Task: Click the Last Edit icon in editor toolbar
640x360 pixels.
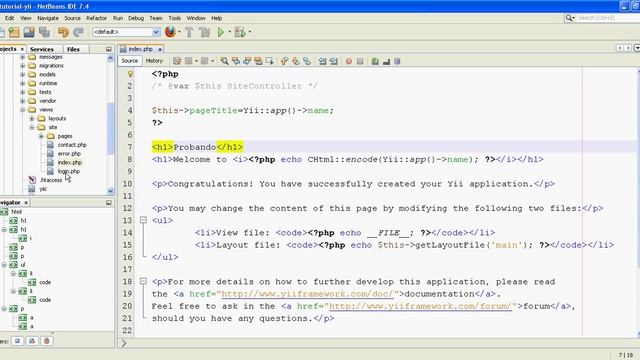Action: click(177, 61)
